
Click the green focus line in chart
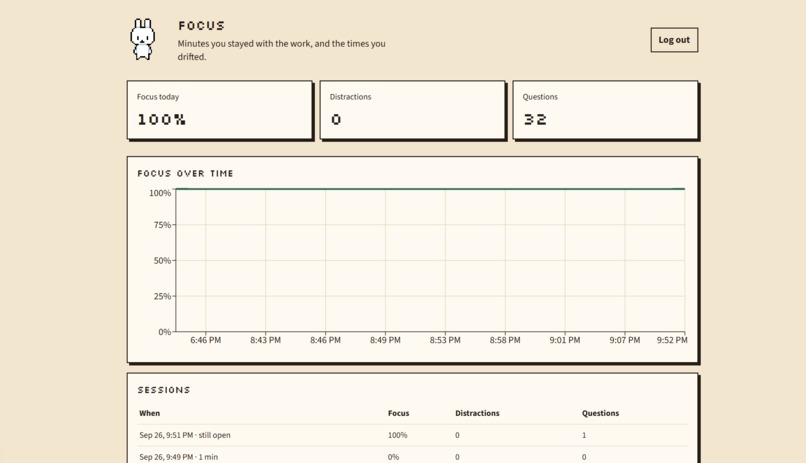click(x=430, y=189)
